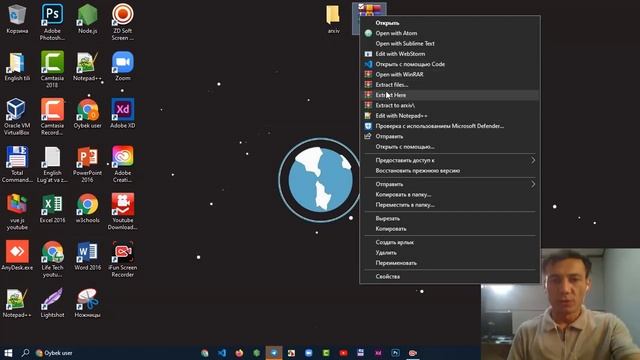Viewport: 640px width, 360px height.
Task: Select the Oybek user Chrome desktop shortcut
Action: click(87, 113)
